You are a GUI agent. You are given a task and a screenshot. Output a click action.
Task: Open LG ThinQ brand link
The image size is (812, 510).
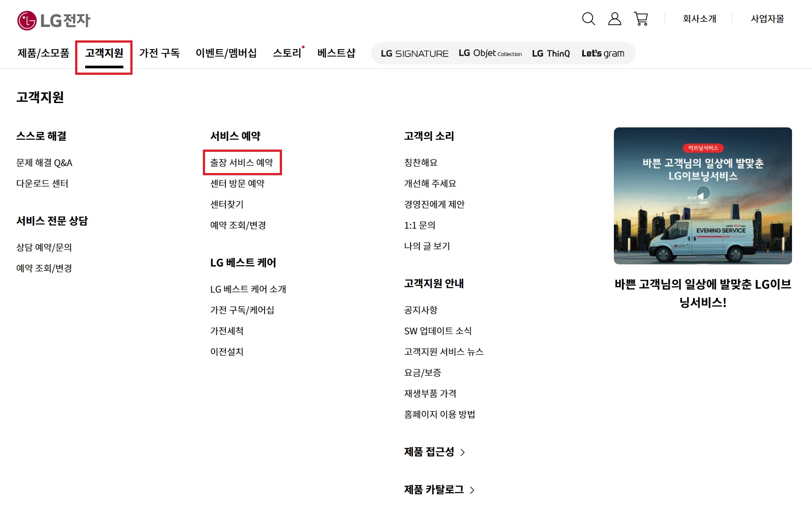(551, 53)
